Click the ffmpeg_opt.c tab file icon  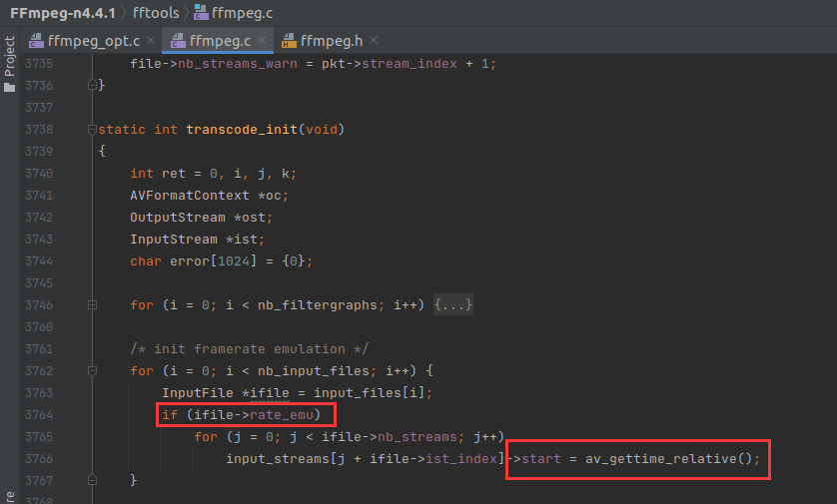[x=37, y=42]
